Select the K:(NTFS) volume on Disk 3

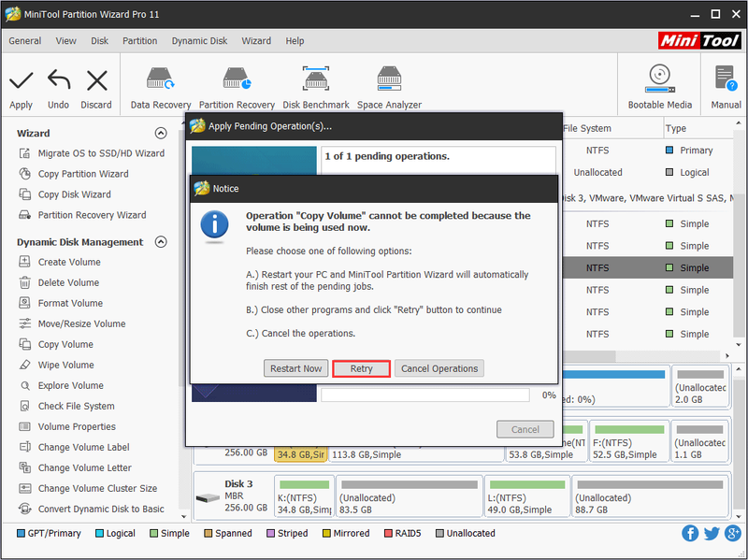(304, 496)
